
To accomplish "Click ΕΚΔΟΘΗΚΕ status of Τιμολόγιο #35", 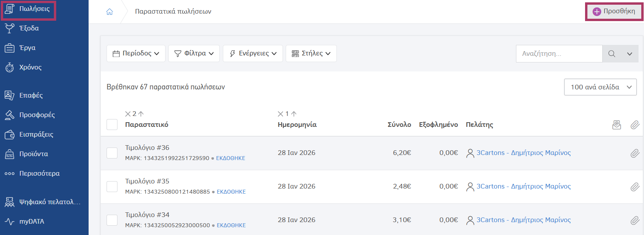I will tap(231, 192).
